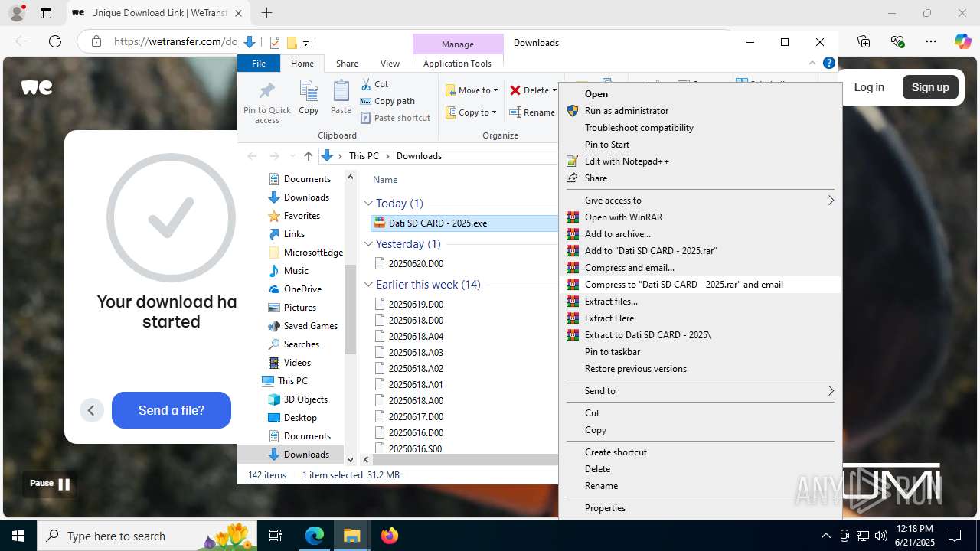Choose Open from the context menu
Viewport: 980px width, 551px height.
pos(700,94)
